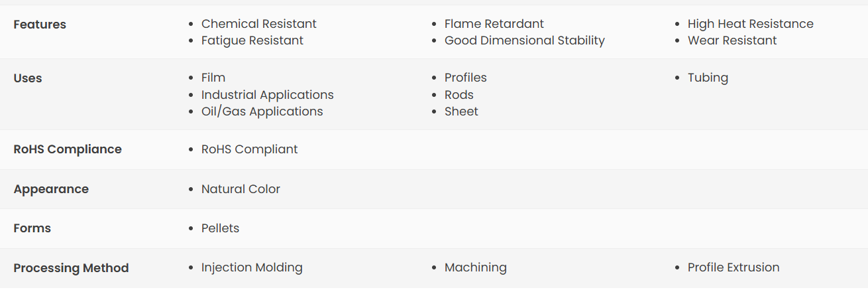Select Pellets under Forms

coord(220,228)
